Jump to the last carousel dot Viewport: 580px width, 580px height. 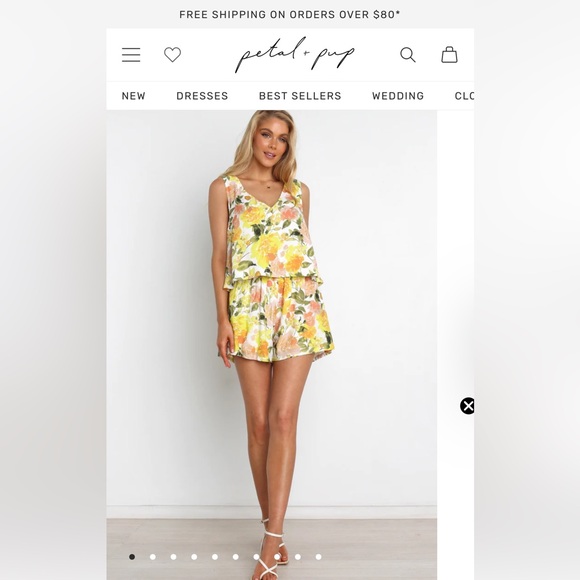coord(318,557)
